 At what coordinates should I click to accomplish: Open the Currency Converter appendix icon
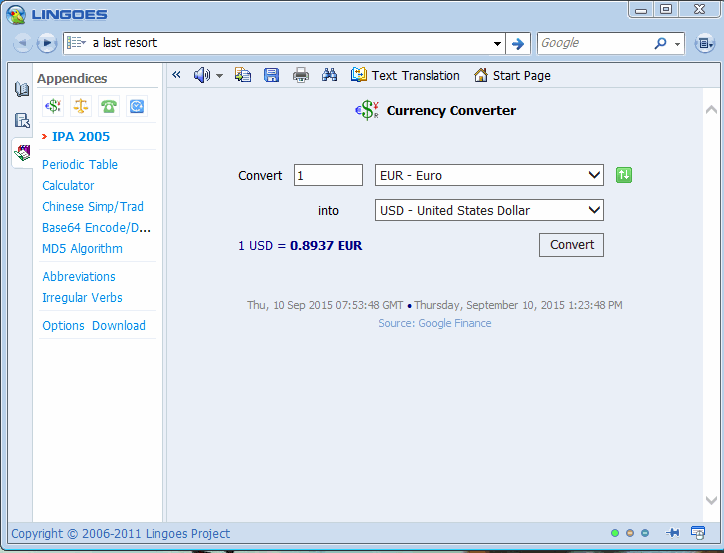coord(53,106)
